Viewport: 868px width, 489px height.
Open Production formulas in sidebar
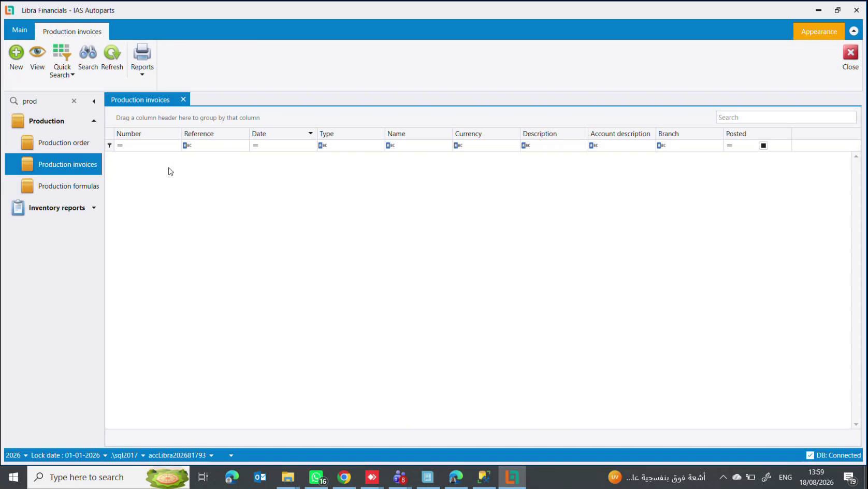pyautogui.click(x=54, y=186)
